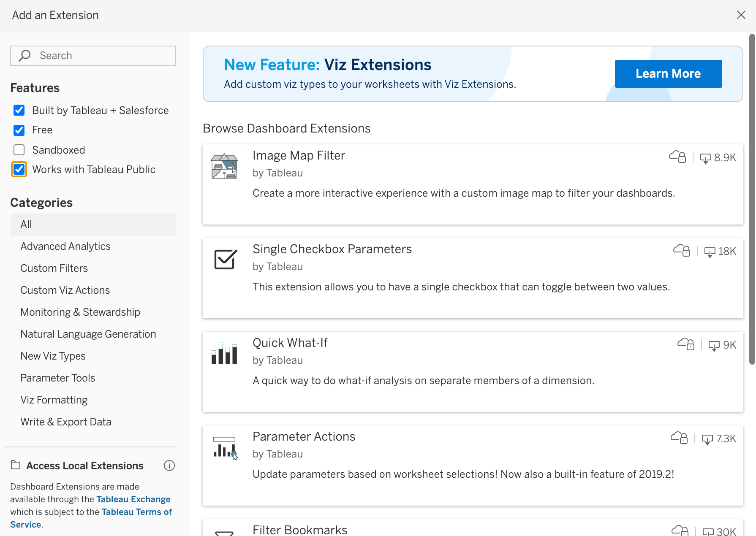Uncheck Built by Tableau + Salesforce
756x536 pixels.
pos(19,110)
